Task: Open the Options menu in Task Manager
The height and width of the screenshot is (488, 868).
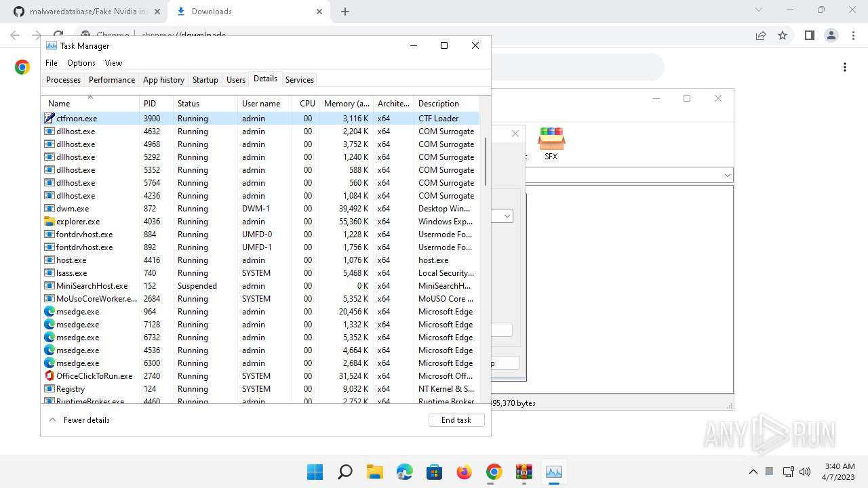Action: pos(81,63)
